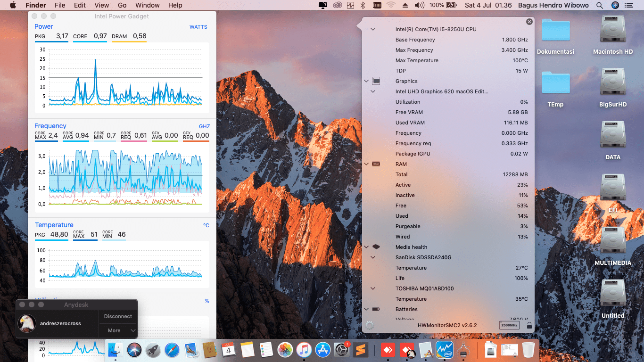The width and height of the screenshot is (644, 362).
Task: Click the 2500MHz badge in HWMonitorSMC2
Action: tap(510, 325)
